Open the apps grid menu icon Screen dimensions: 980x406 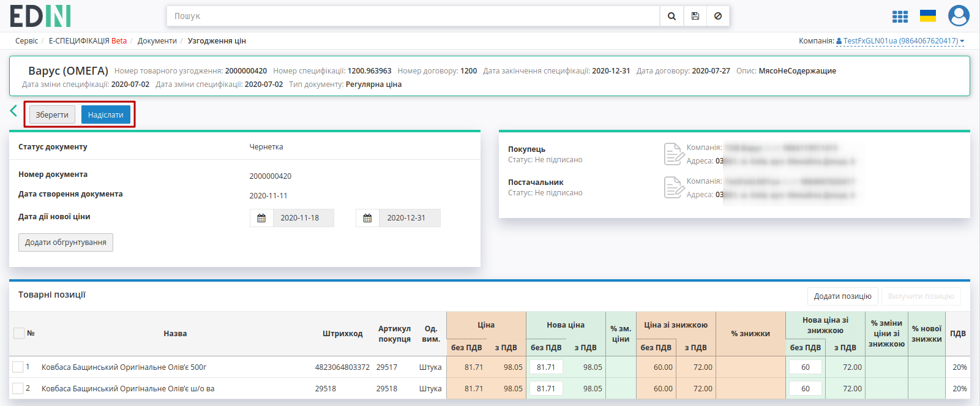(x=900, y=17)
